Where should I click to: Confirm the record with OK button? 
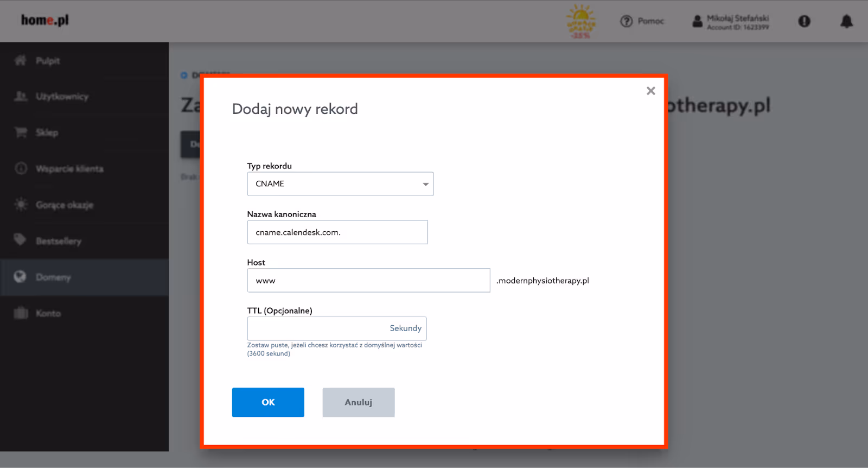[x=268, y=402]
